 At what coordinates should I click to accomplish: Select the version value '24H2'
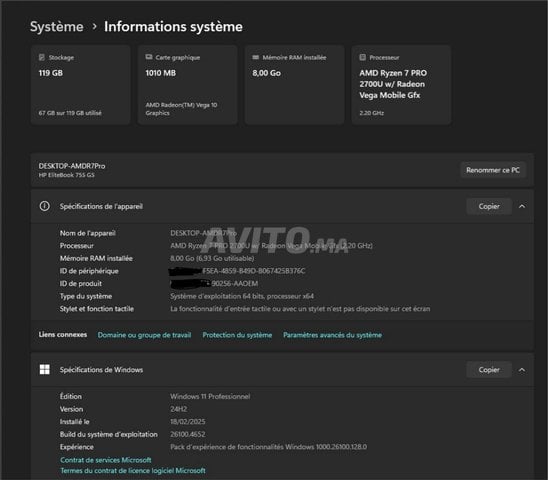tap(179, 409)
